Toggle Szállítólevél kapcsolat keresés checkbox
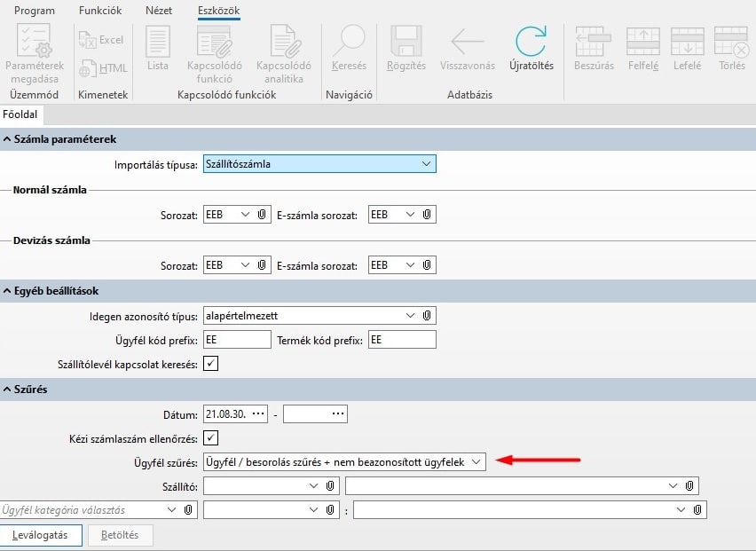Viewport: 756px width, 551px height. pyautogui.click(x=210, y=363)
